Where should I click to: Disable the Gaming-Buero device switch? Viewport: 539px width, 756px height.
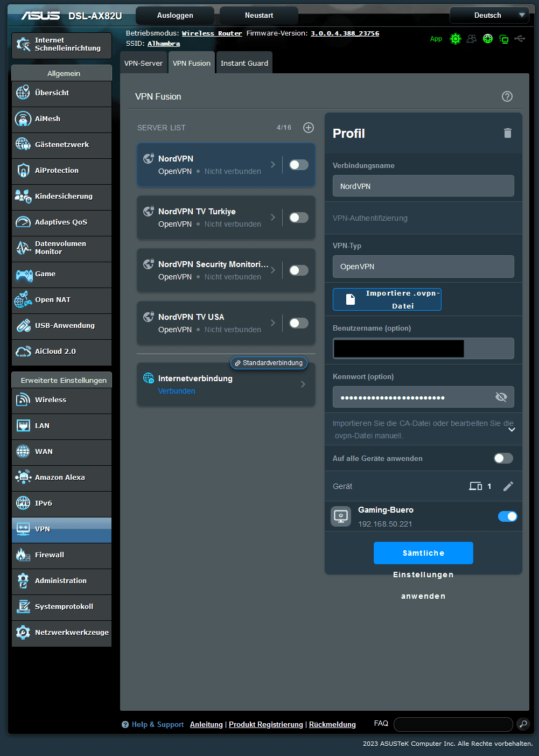pyautogui.click(x=508, y=516)
